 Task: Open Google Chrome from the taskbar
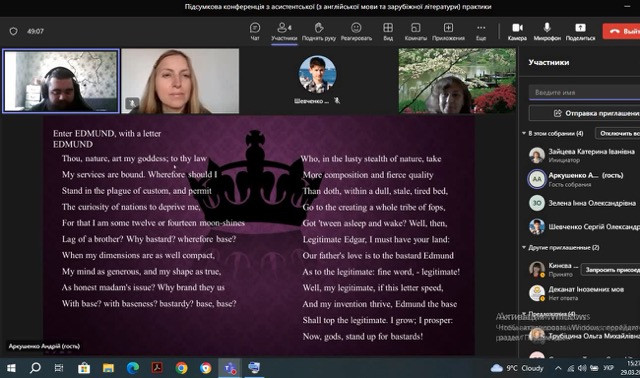click(x=181, y=368)
